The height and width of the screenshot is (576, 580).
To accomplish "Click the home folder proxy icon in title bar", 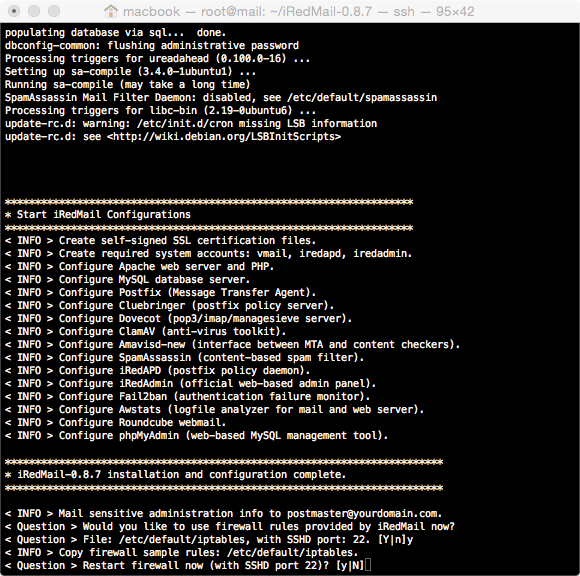I will tap(111, 11).
